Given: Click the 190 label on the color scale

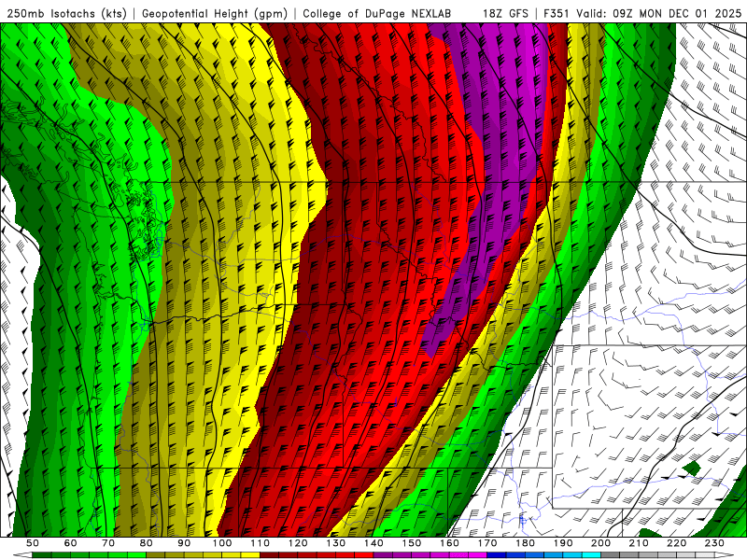Looking at the screenshot, I should [564, 543].
